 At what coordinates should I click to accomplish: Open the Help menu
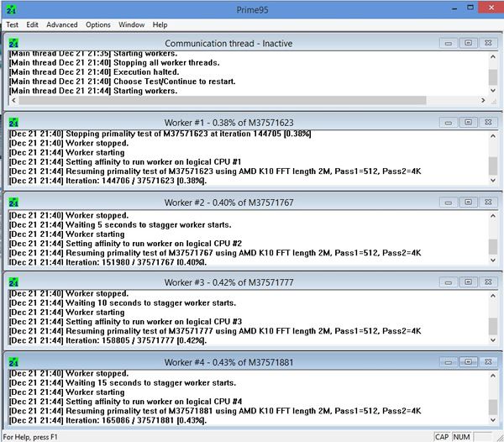tap(160, 24)
